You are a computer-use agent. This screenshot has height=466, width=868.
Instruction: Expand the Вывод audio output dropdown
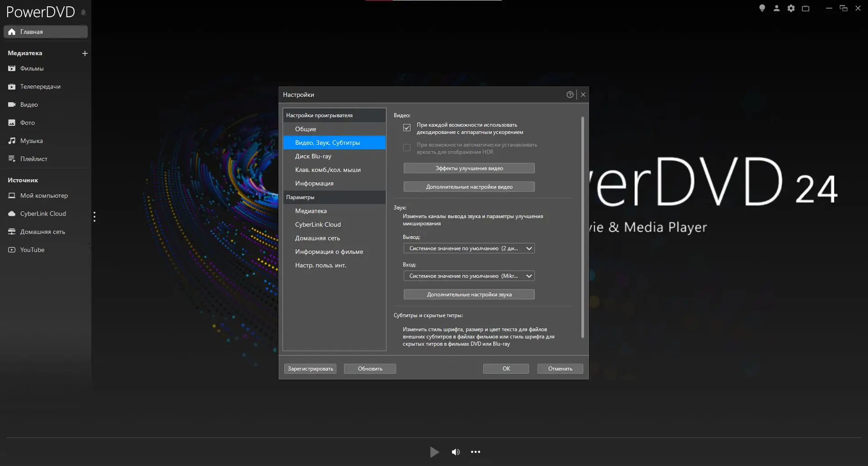(469, 248)
